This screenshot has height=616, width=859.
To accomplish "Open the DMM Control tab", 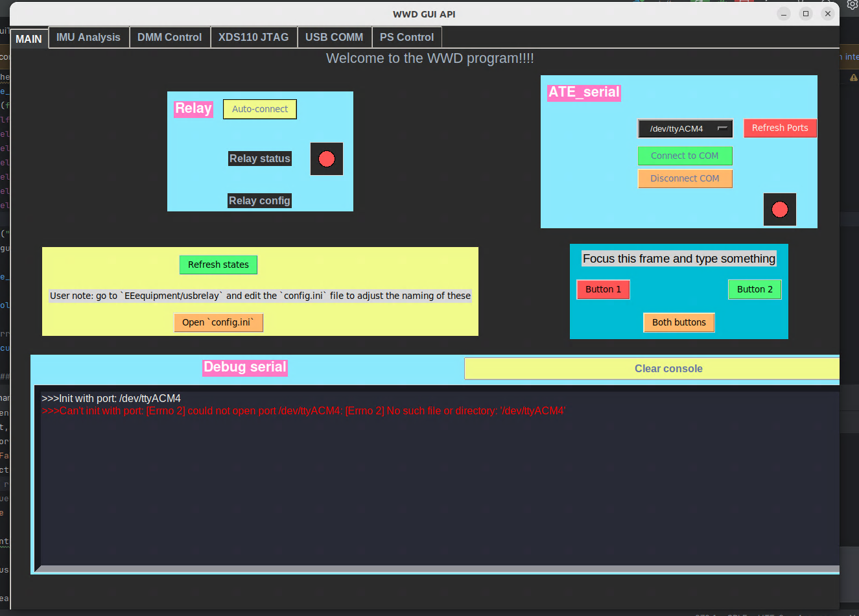I will click(x=169, y=38).
